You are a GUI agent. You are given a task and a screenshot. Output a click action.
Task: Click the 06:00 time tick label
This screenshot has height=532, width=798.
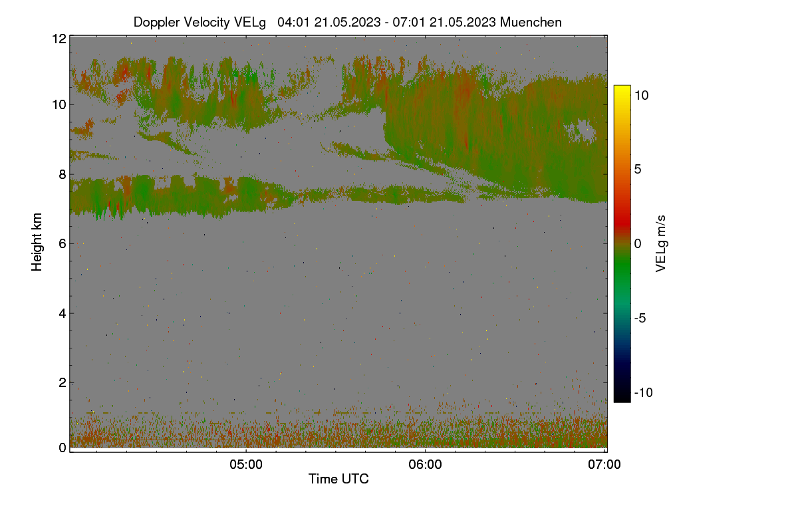tap(425, 465)
